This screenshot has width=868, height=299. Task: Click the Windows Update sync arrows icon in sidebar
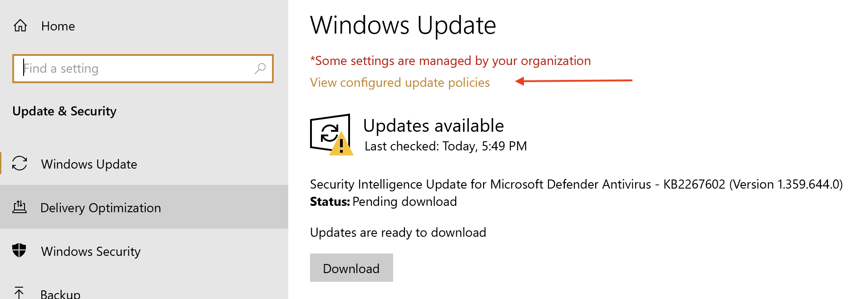(20, 164)
